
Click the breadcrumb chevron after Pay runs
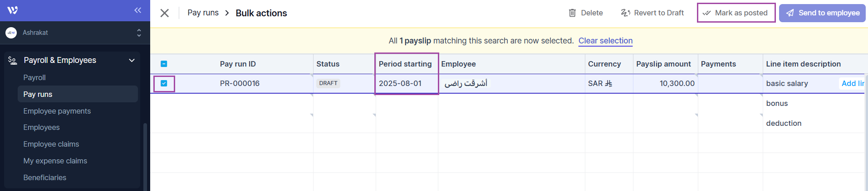point(227,13)
